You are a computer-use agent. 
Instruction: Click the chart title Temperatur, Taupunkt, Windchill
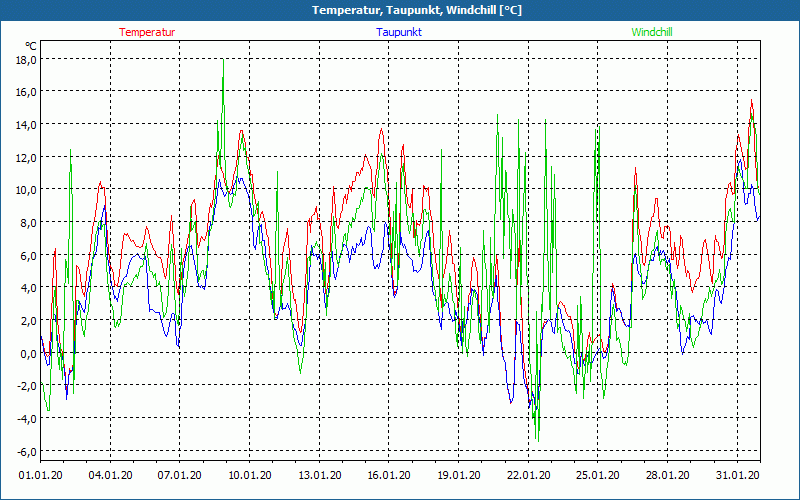[x=417, y=10]
